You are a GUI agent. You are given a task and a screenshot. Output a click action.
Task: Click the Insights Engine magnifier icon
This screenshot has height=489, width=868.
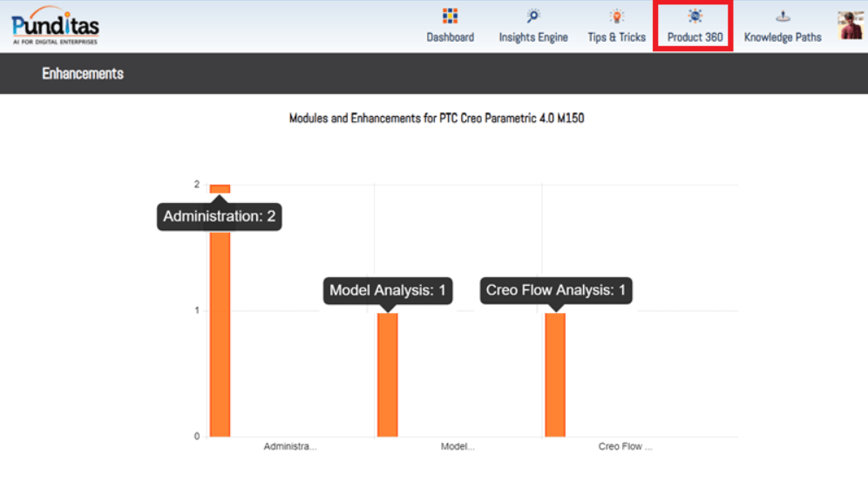tap(533, 16)
